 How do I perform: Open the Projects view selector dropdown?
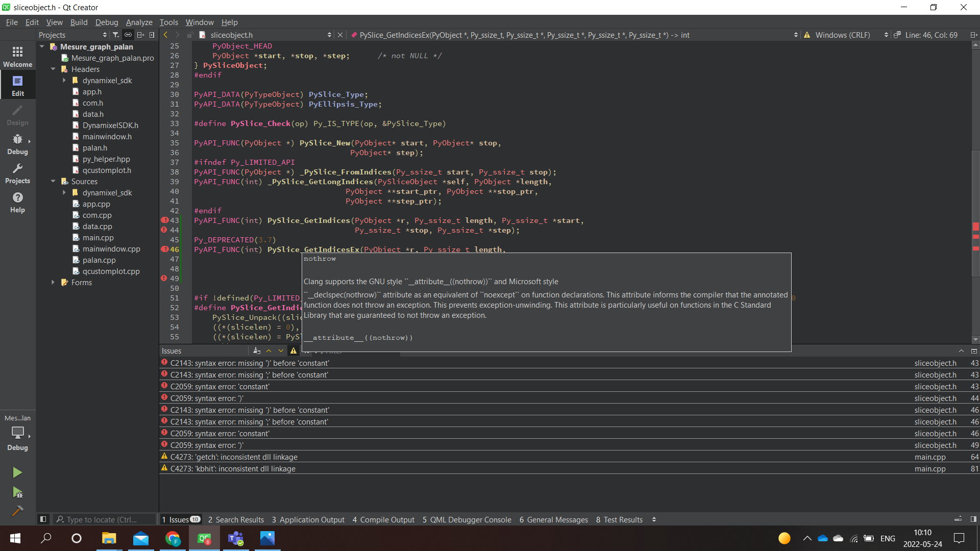(105, 35)
